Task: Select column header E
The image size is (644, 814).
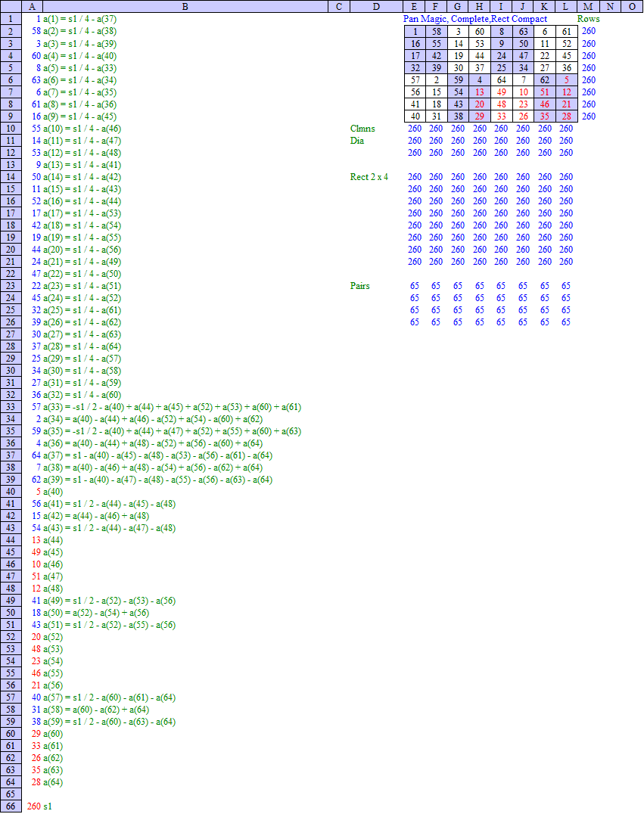Action: tap(414, 6)
